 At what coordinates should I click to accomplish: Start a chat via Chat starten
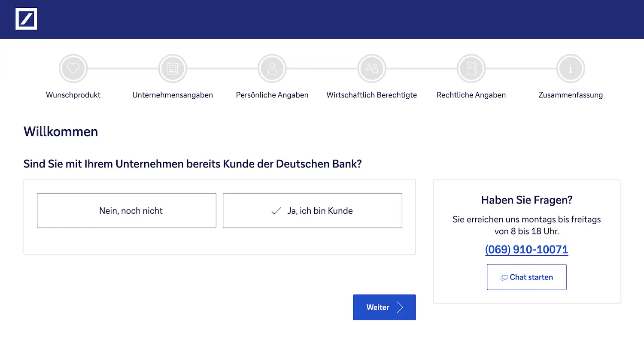click(x=527, y=277)
